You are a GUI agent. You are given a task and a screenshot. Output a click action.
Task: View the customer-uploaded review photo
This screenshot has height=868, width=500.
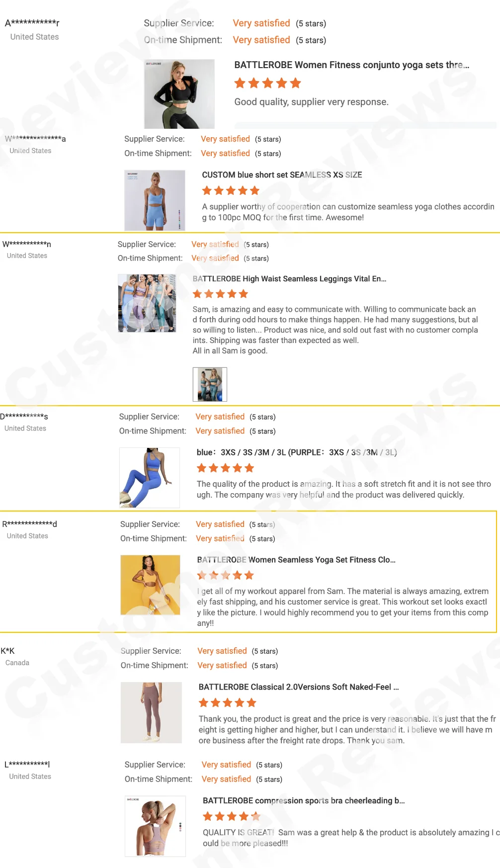pyautogui.click(x=210, y=384)
